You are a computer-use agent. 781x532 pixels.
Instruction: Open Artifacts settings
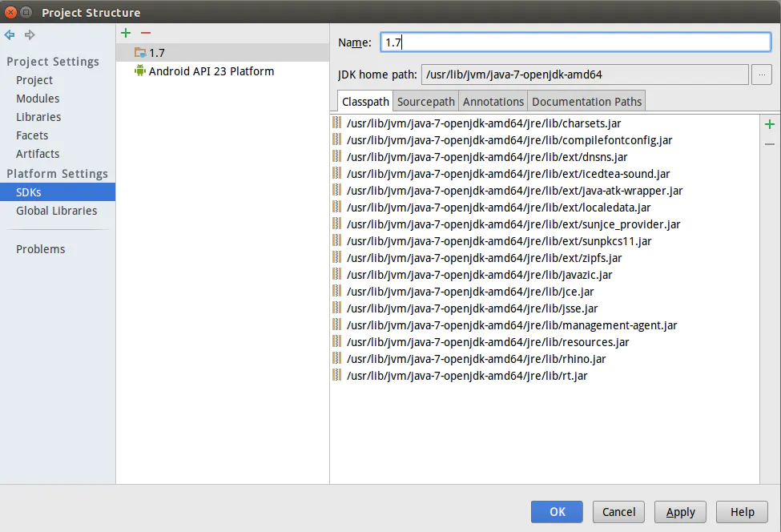(38, 153)
